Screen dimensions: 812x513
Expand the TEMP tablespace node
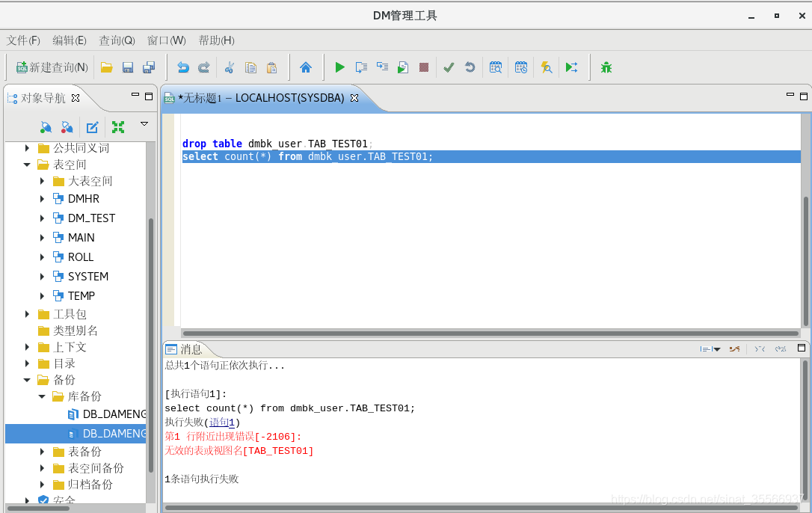[43, 296]
